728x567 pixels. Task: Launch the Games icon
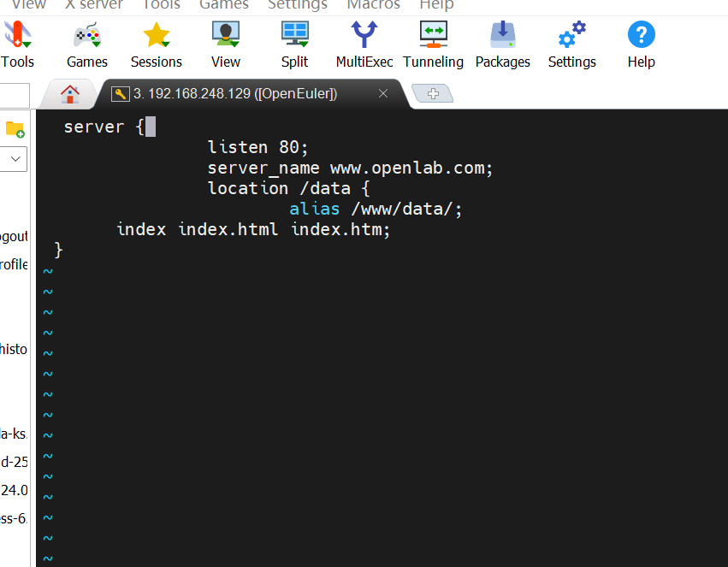coord(86,36)
